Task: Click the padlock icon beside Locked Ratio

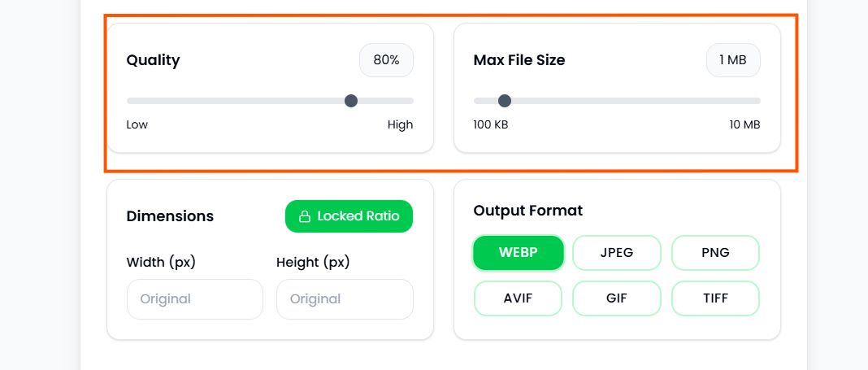Action: pyautogui.click(x=305, y=216)
